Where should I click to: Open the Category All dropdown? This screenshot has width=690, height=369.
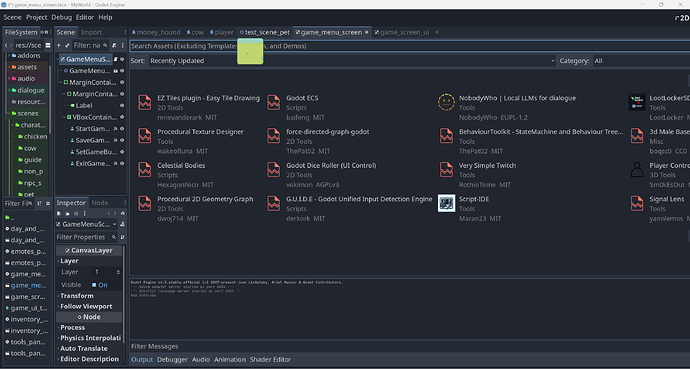tap(641, 61)
